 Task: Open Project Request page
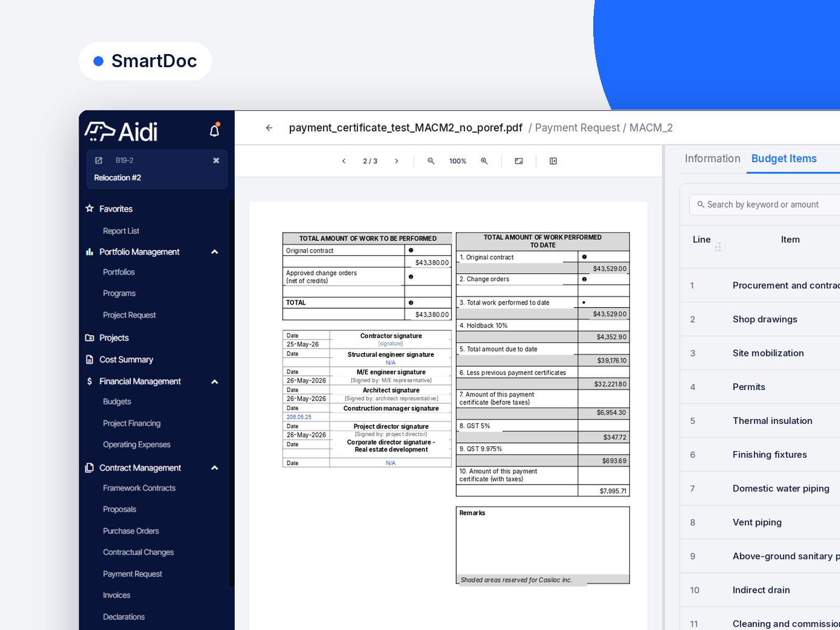130,315
